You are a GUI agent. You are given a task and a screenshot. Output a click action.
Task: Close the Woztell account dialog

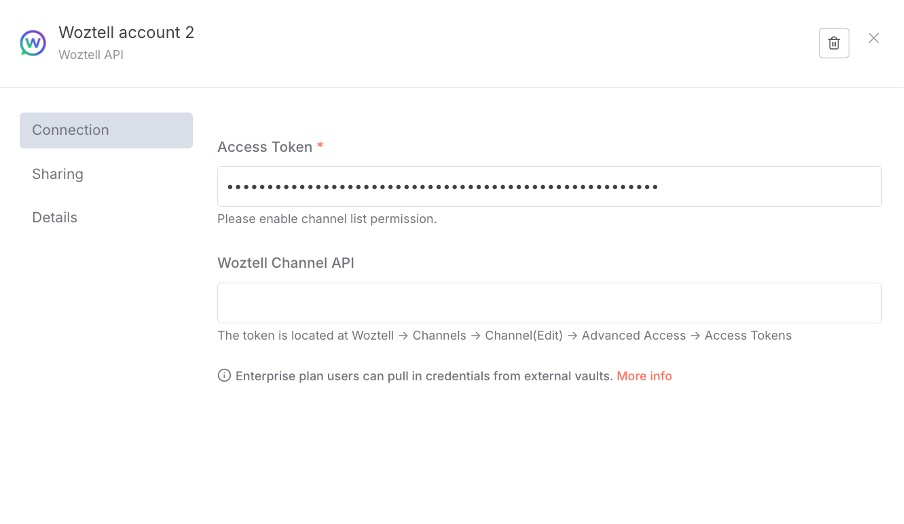874,38
